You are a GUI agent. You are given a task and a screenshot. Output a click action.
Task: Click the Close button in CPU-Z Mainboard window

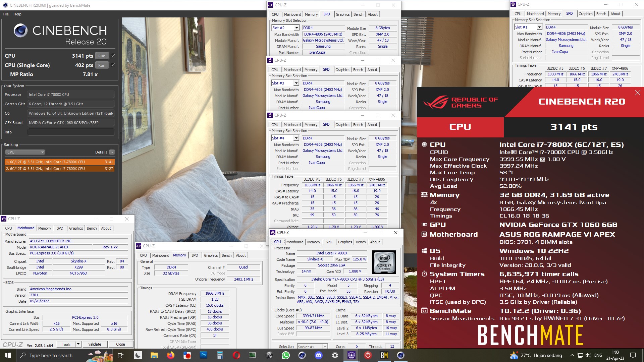(x=120, y=344)
